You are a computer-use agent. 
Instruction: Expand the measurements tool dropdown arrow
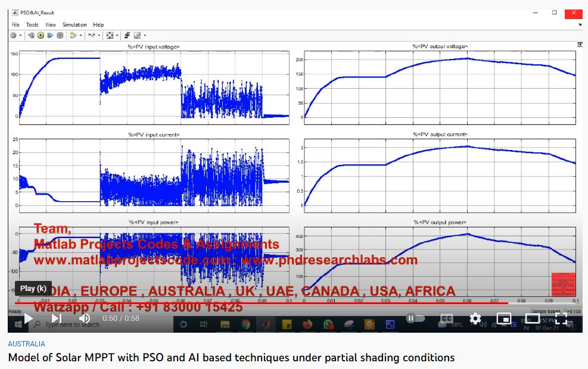tap(145, 36)
